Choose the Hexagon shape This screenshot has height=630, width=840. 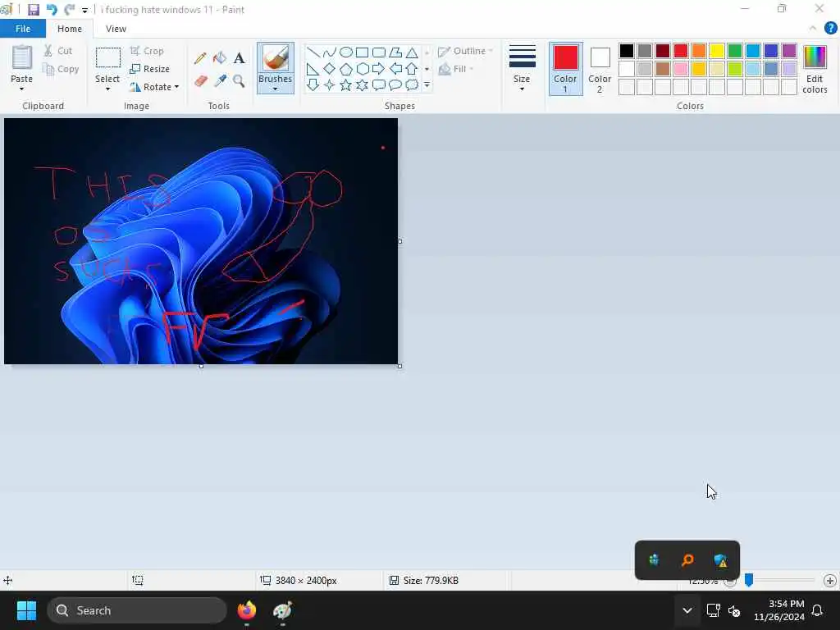click(x=362, y=69)
